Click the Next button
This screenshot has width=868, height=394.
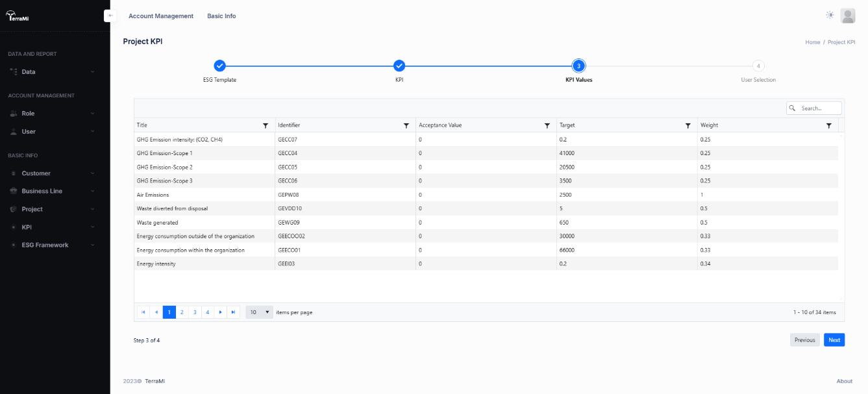click(834, 340)
